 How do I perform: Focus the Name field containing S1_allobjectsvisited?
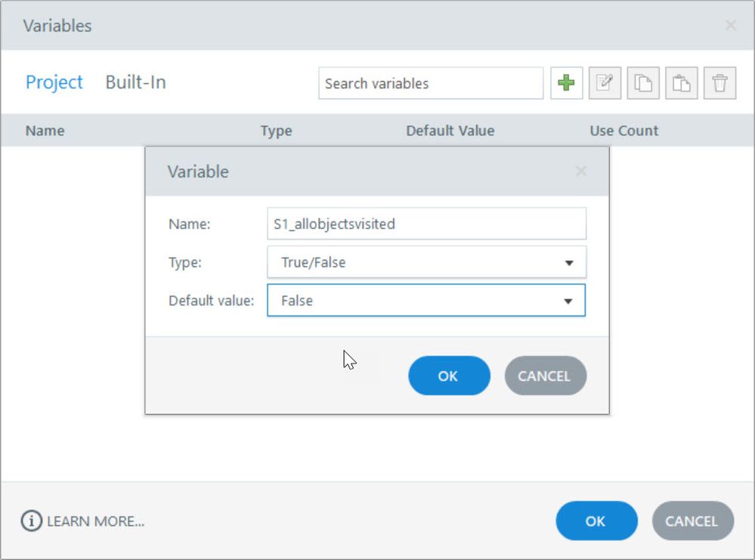(426, 224)
